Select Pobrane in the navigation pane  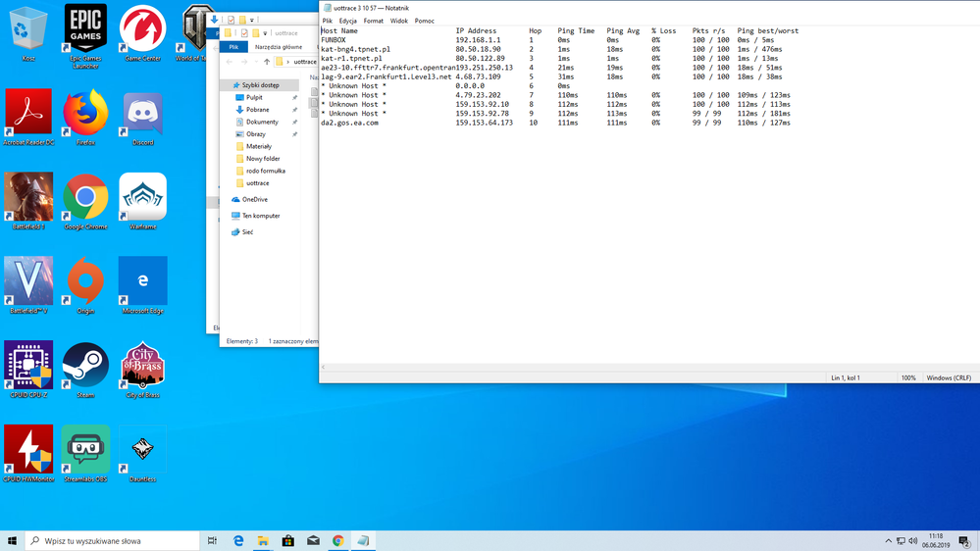pyautogui.click(x=257, y=110)
